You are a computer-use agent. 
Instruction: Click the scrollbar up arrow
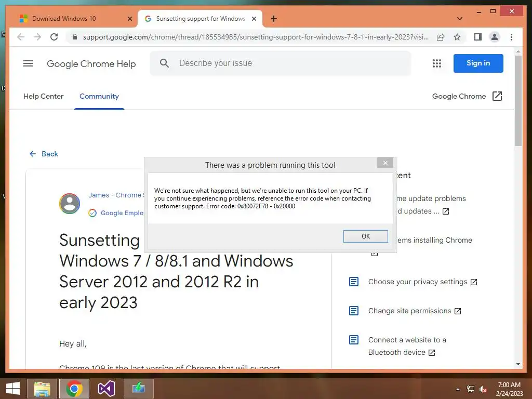tap(518, 52)
